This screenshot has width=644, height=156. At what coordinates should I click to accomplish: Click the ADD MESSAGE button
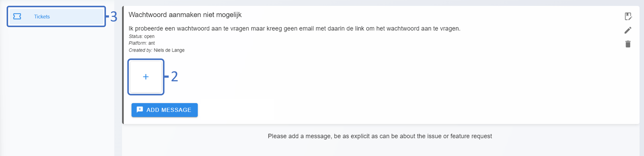pos(164,110)
